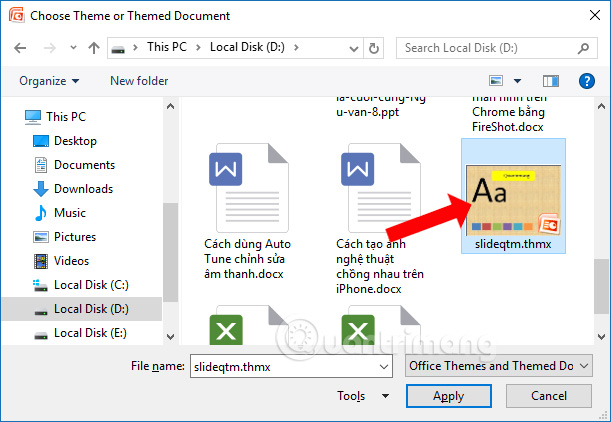The width and height of the screenshot is (611, 422).
Task: Select Documents in navigation pane
Action: 84,165
